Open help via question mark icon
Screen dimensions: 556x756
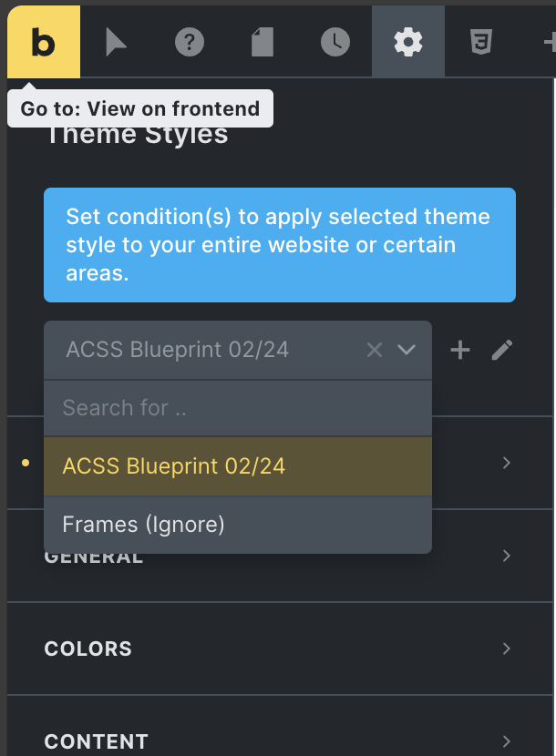coord(190,43)
